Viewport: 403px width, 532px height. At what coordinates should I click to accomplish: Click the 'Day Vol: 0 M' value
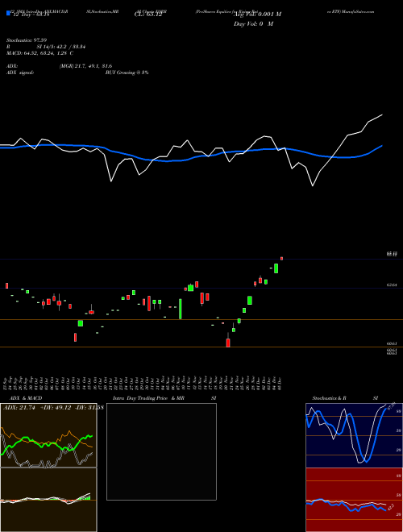click(x=253, y=24)
